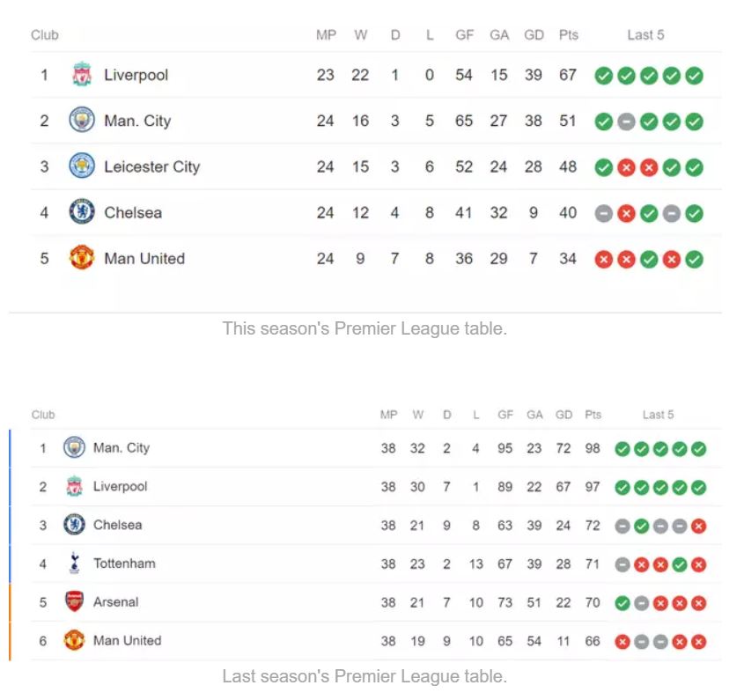The image size is (744, 700).
Task: Click the Arsenal club crest
Action: (74, 602)
